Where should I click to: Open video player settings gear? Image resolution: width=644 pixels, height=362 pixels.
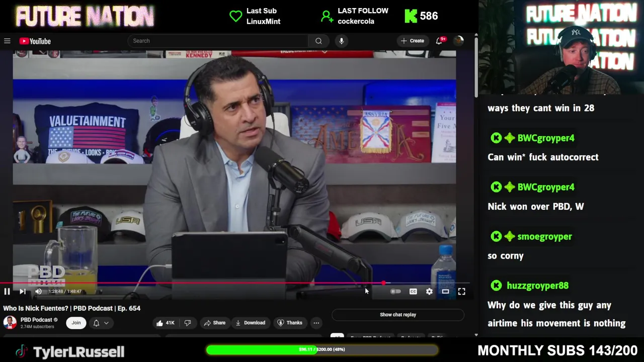pos(429,292)
